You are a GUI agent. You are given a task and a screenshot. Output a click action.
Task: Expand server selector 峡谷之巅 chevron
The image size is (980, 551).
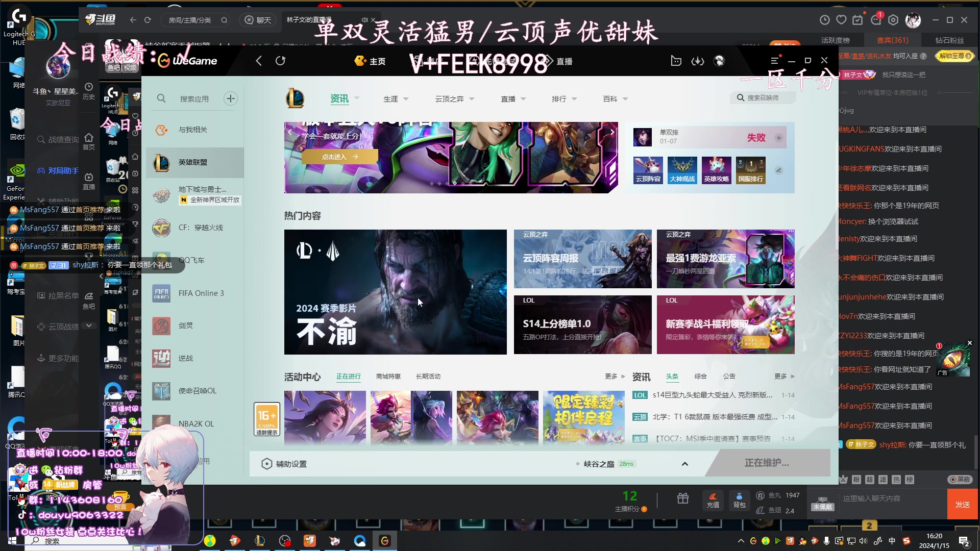pos(684,464)
